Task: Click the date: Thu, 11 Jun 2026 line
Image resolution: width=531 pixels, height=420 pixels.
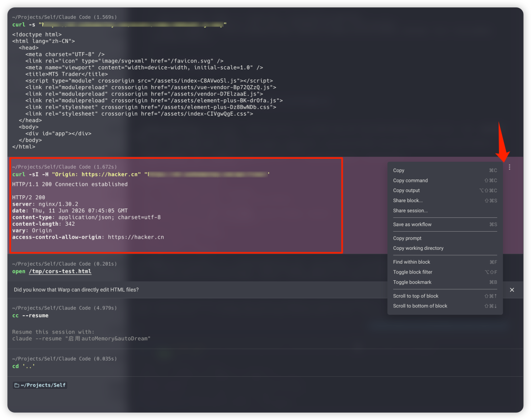Action: tap(70, 210)
